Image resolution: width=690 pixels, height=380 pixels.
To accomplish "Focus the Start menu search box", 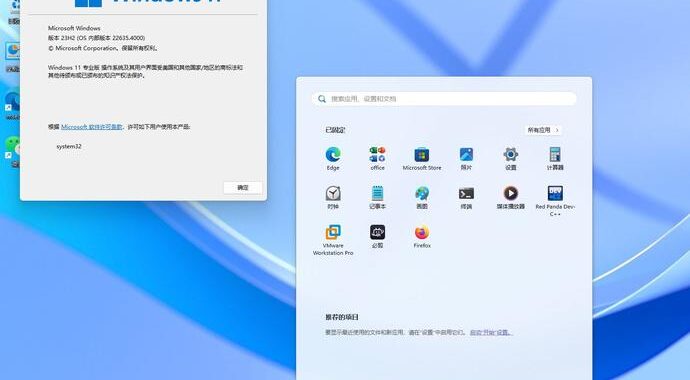I will click(444, 99).
